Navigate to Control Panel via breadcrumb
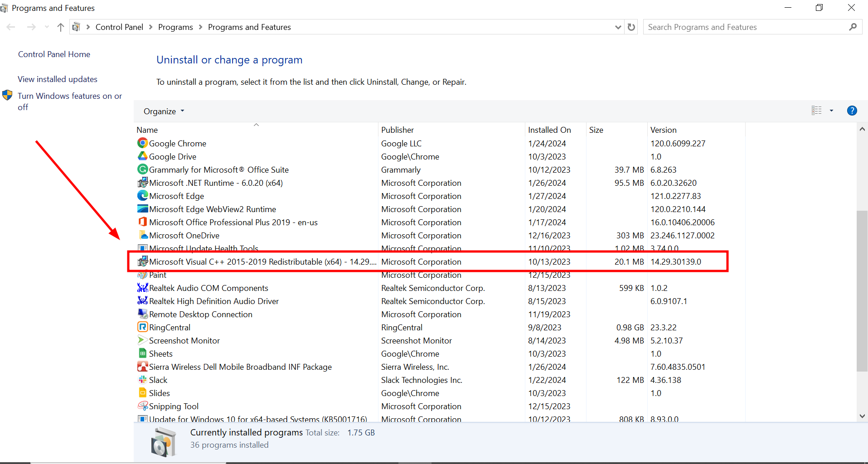The image size is (868, 464). pyautogui.click(x=119, y=27)
